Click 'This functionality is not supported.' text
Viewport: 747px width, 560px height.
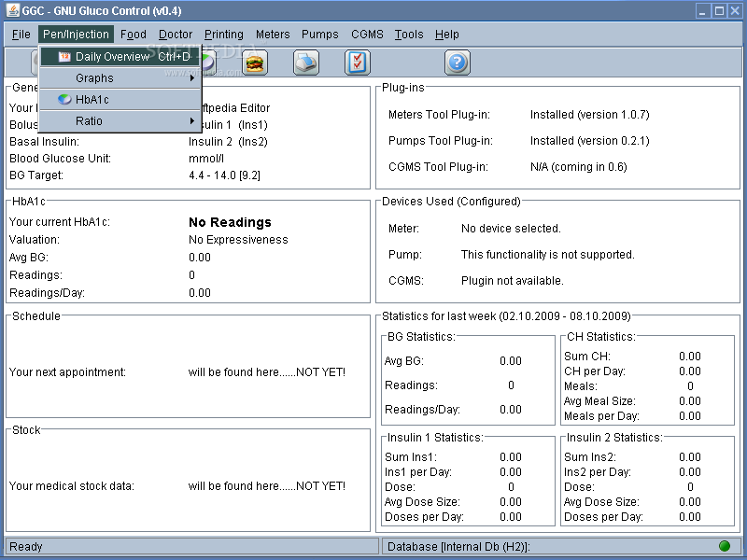coord(548,255)
